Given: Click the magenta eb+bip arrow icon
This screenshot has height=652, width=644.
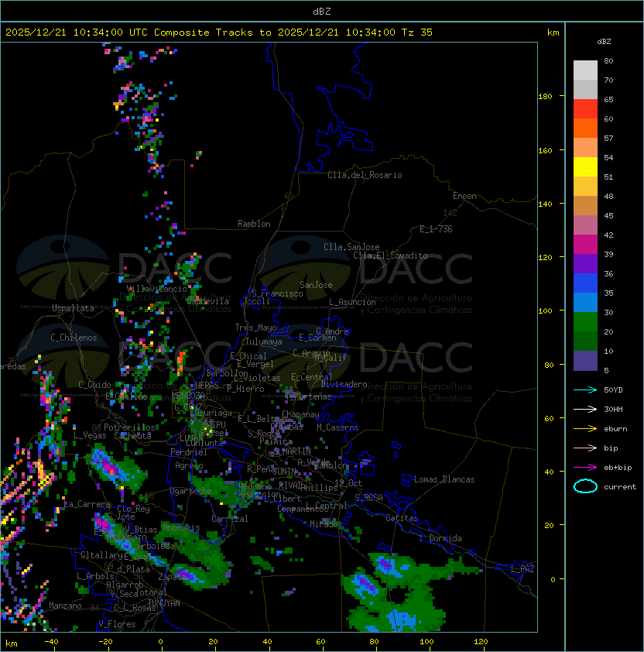Looking at the screenshot, I should tap(585, 468).
